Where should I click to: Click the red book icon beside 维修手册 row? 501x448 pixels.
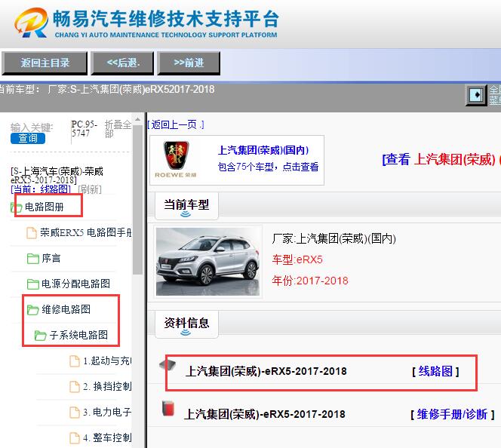[x=168, y=409]
